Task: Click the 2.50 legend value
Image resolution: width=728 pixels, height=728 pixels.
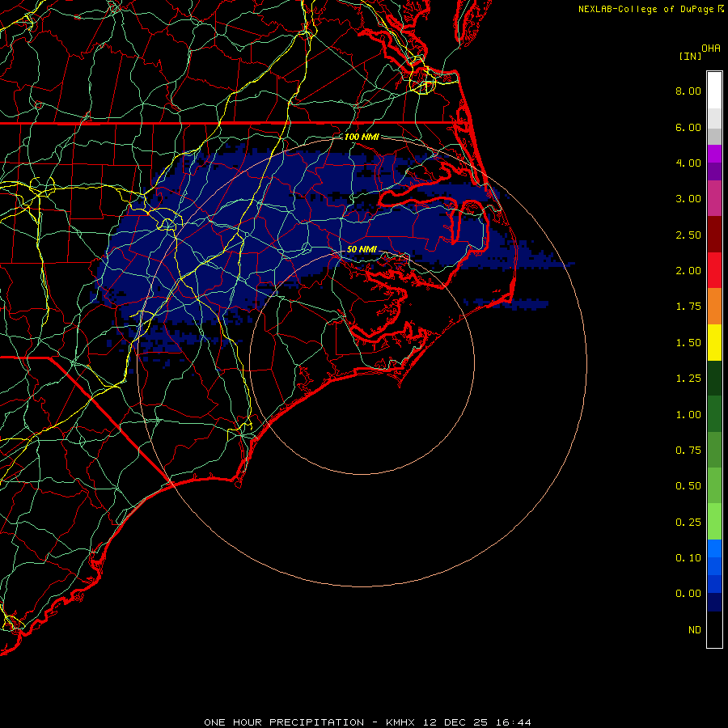Action: tap(688, 235)
